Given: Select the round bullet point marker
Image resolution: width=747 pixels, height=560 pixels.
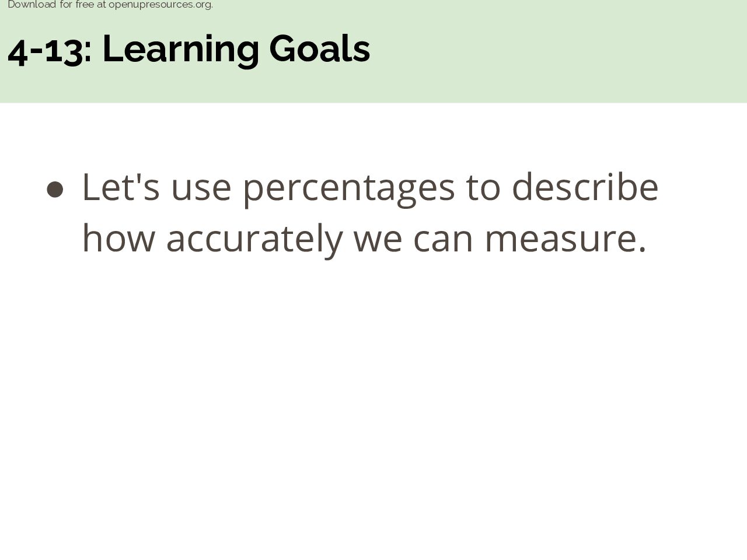Looking at the screenshot, I should 55,189.
